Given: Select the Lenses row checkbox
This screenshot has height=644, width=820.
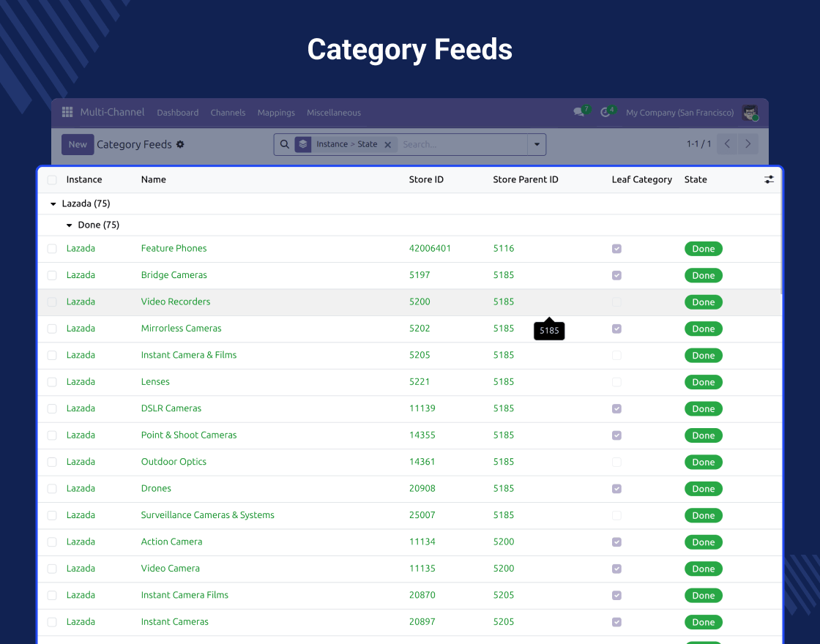Looking at the screenshot, I should [x=52, y=382].
